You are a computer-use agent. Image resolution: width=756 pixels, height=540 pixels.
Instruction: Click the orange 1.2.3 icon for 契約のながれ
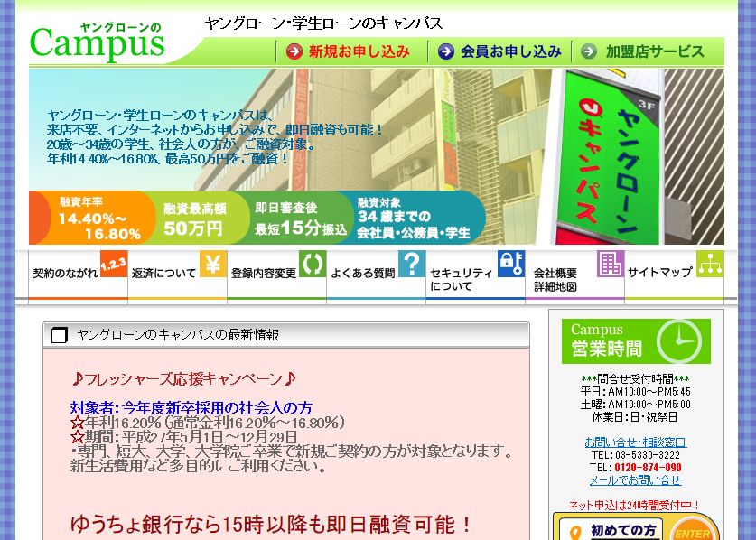[x=114, y=264]
